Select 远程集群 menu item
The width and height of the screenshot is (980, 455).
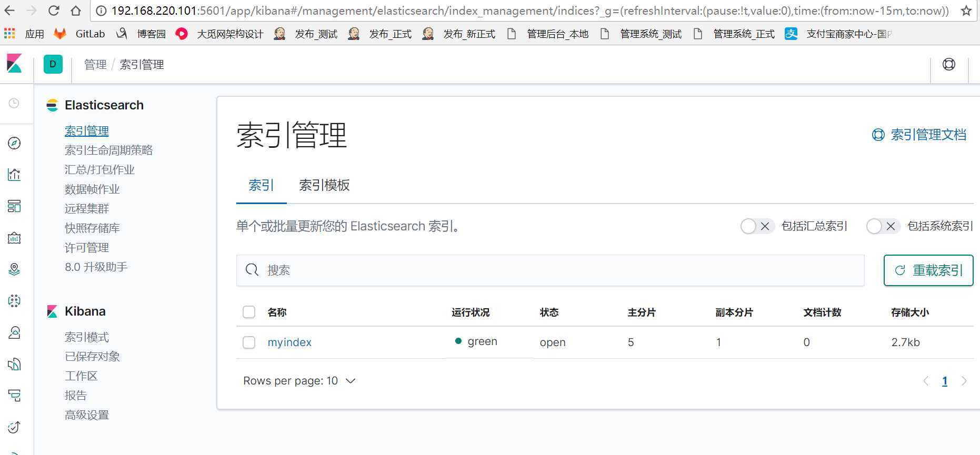(87, 209)
